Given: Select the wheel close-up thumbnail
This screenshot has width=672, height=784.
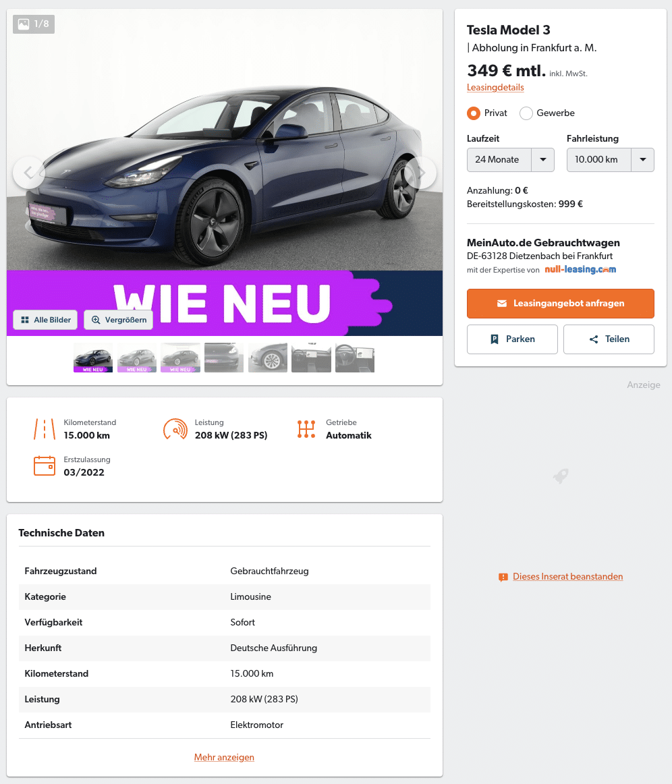Looking at the screenshot, I should 267,358.
